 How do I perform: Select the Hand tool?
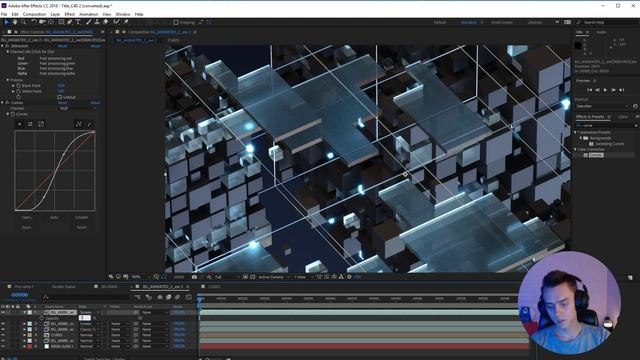[x=15, y=22]
